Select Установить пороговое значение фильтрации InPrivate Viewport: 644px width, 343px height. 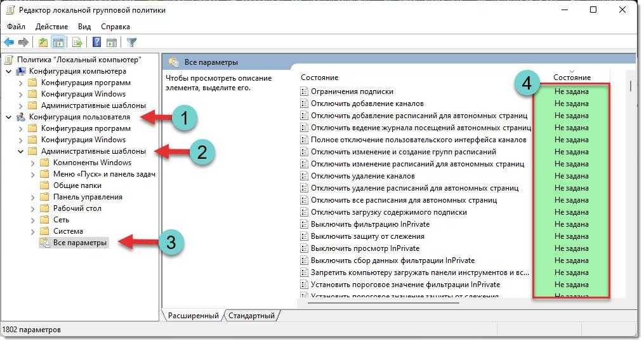point(405,285)
